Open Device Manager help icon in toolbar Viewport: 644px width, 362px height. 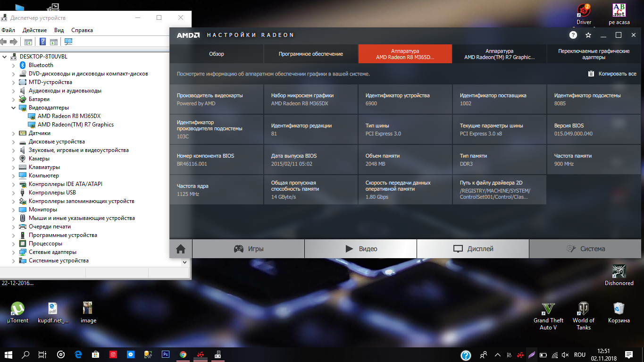coord(42,42)
